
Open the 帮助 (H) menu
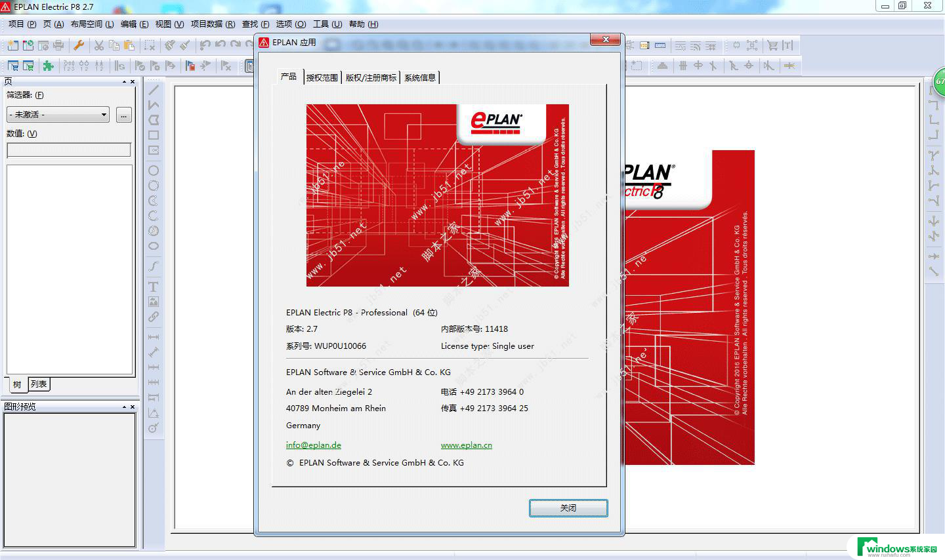[x=364, y=24]
